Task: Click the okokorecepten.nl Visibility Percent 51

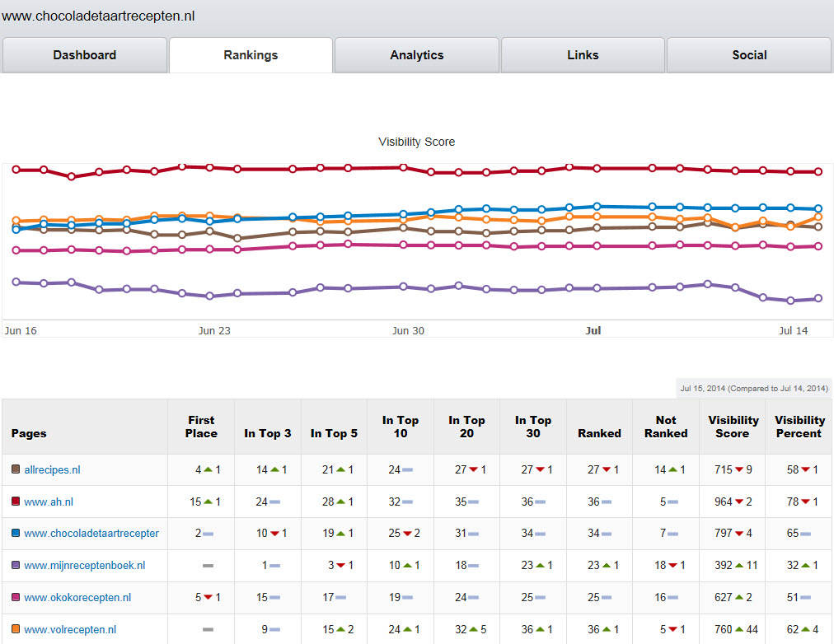Action: [793, 597]
